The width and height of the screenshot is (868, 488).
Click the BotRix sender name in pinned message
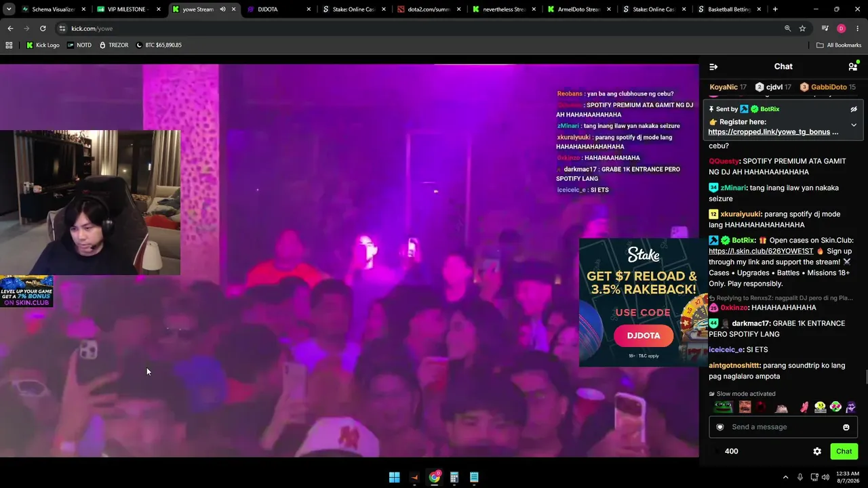pyautogui.click(x=770, y=109)
